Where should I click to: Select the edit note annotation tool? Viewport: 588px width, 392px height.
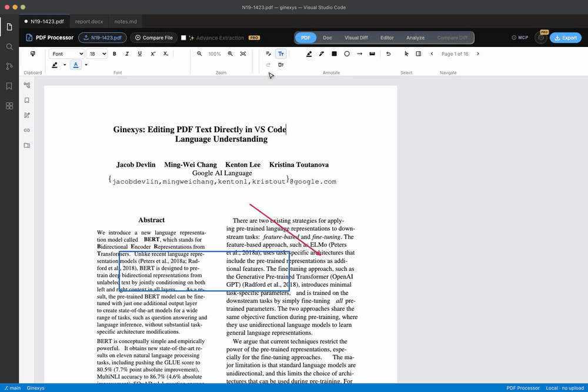[269, 53]
